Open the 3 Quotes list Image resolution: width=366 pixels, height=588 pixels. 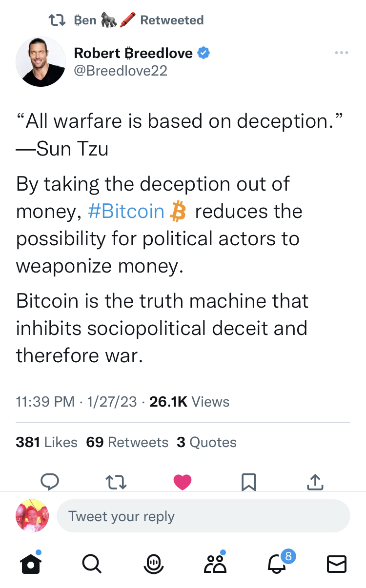point(206,442)
